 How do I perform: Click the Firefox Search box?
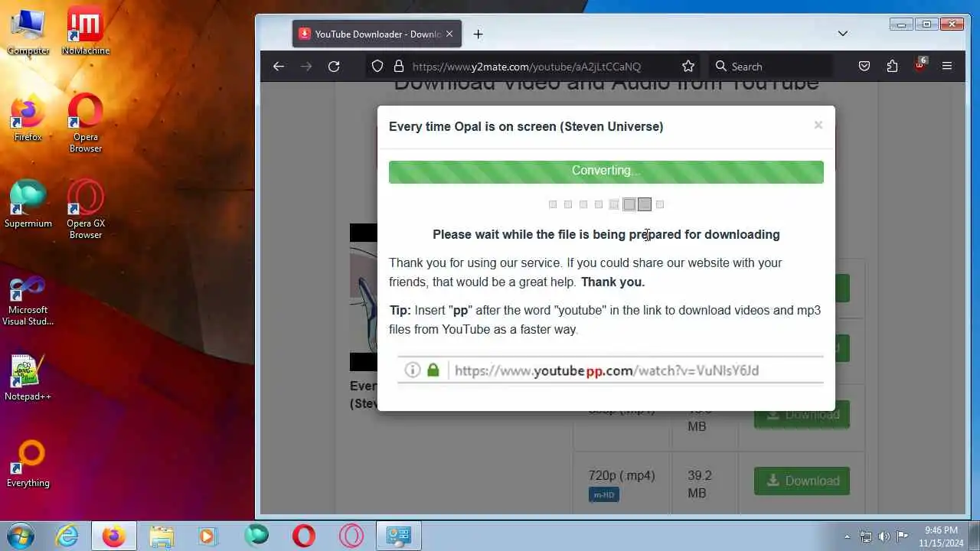(770, 67)
